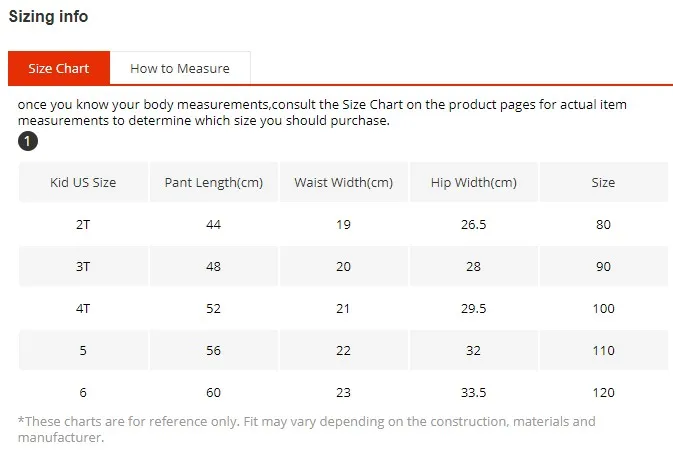Click the size 120 cell
The height and width of the screenshot is (453, 673).
point(603,392)
